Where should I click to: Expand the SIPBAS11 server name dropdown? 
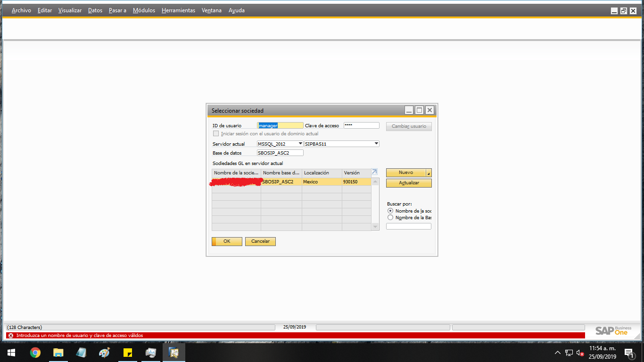tap(376, 144)
